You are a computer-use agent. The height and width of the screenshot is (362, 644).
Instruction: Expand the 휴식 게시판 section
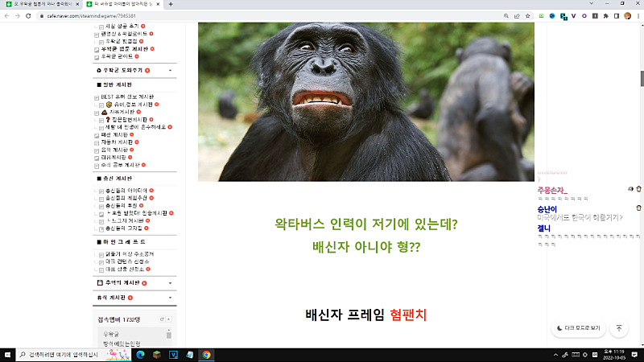(171, 298)
